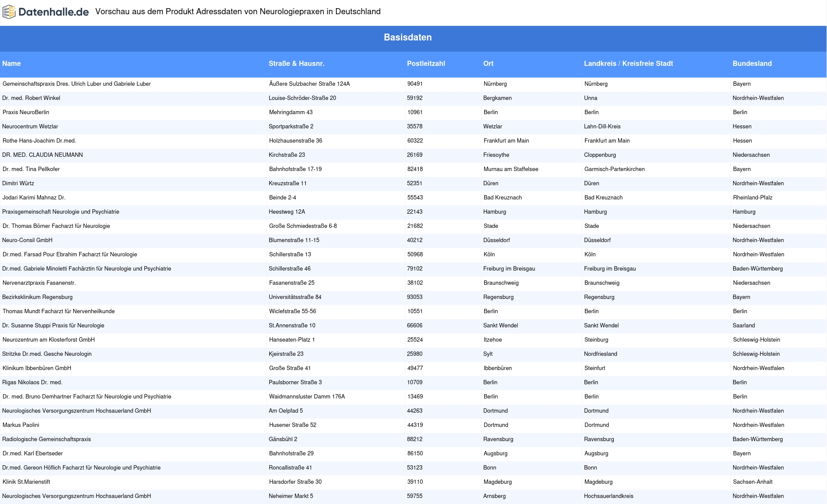Click the page title Vorschau aus dem Produkt

(x=238, y=12)
